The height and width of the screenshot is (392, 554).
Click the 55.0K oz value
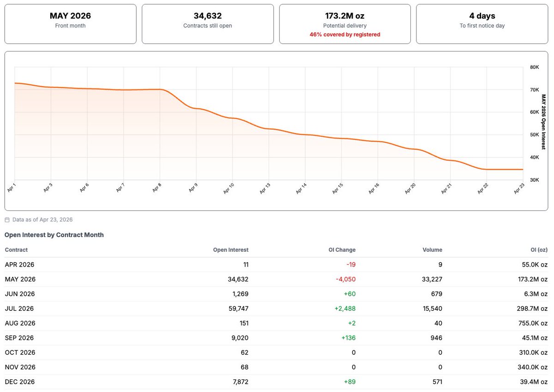(535, 265)
